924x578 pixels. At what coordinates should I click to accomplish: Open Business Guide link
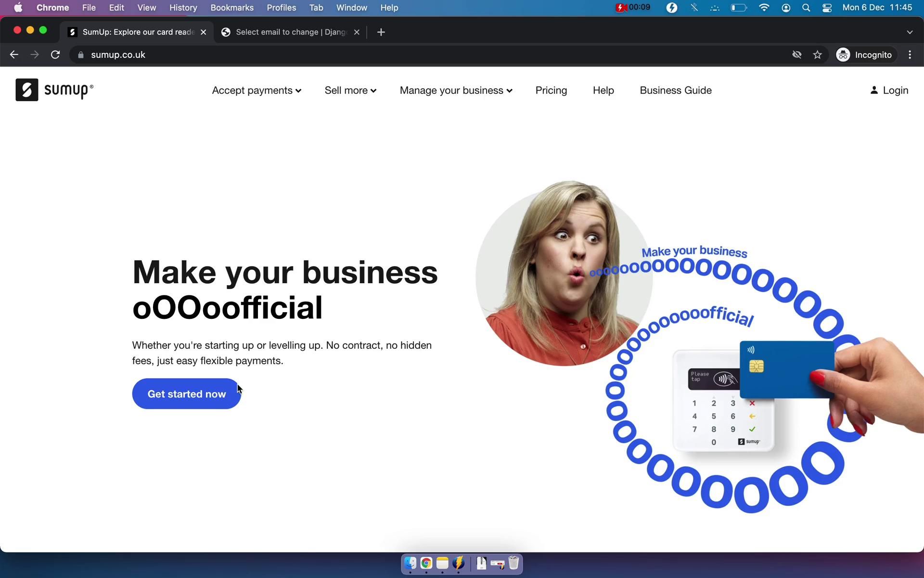click(675, 91)
